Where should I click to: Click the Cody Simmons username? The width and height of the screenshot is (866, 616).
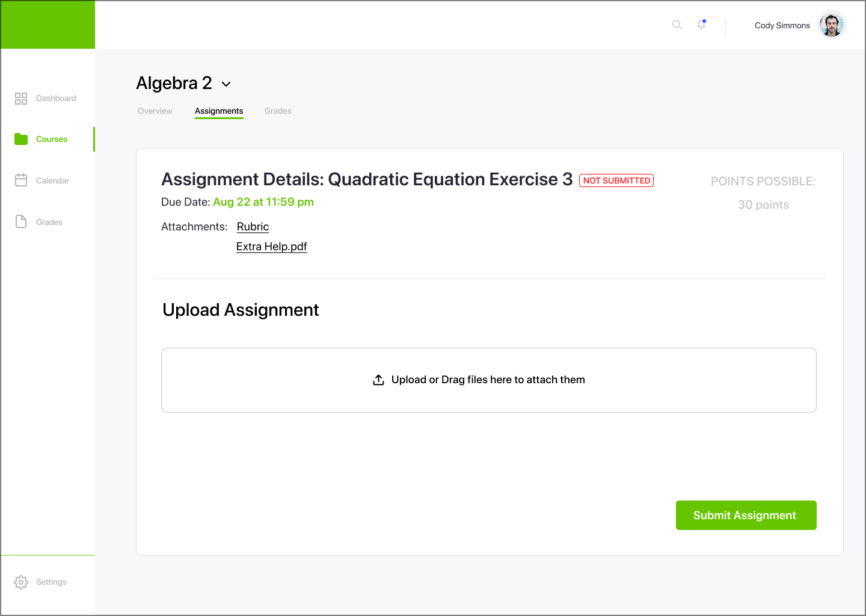tap(782, 25)
